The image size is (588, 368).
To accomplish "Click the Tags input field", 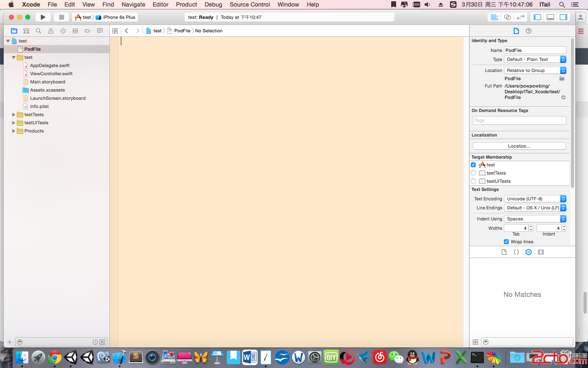I will pos(519,120).
